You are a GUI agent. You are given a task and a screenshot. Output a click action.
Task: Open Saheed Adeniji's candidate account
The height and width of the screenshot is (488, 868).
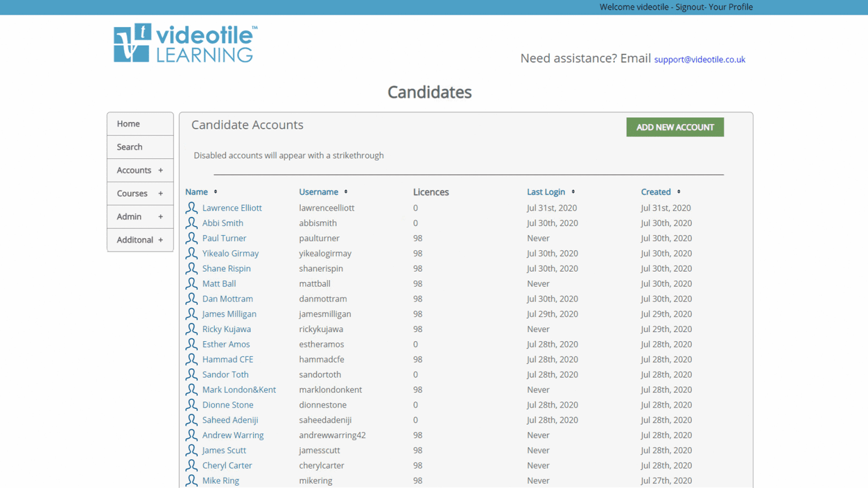tap(230, 420)
